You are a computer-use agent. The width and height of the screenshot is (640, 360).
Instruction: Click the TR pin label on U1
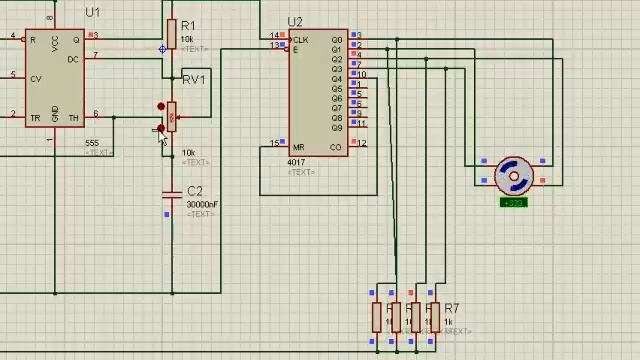point(36,118)
